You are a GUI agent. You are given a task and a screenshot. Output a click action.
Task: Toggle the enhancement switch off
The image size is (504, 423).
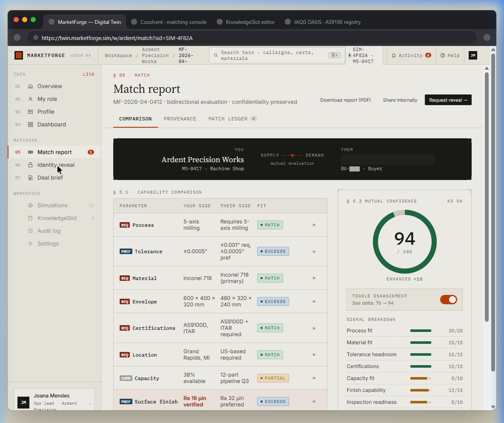448,300
